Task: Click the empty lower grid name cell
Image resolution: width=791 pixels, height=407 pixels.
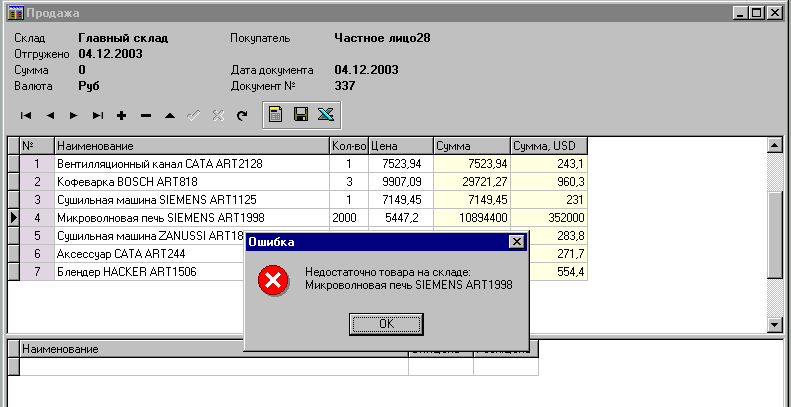Action: click(x=214, y=367)
